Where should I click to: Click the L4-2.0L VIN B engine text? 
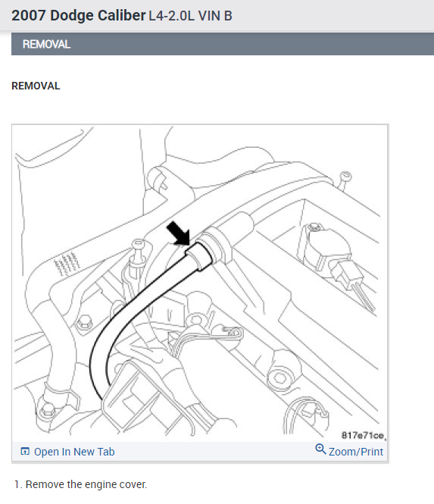tap(190, 16)
